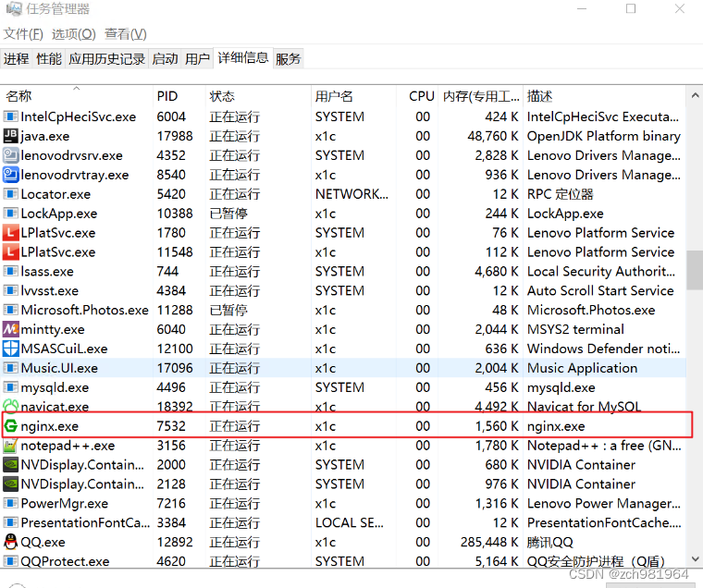Switch to the 启动 tab
This screenshot has width=703, height=588.
point(165,59)
